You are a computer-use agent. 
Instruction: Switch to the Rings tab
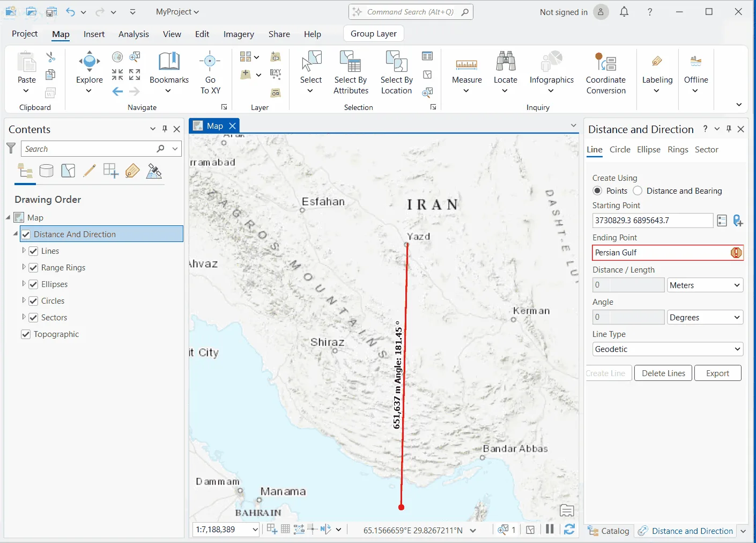tap(678, 150)
